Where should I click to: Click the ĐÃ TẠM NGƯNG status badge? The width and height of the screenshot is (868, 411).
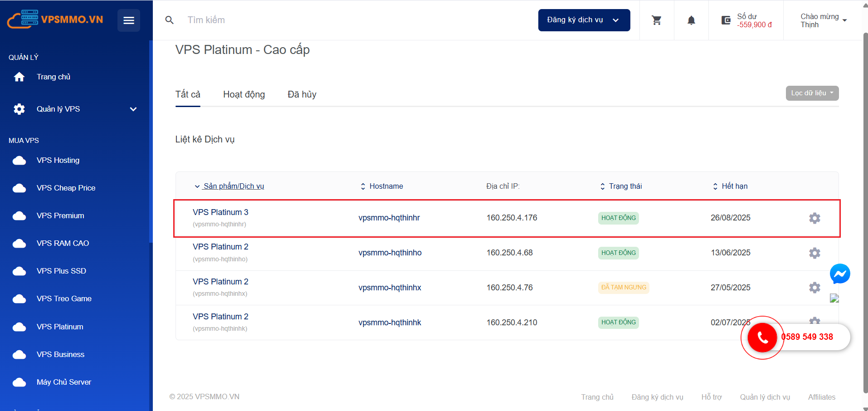click(624, 288)
